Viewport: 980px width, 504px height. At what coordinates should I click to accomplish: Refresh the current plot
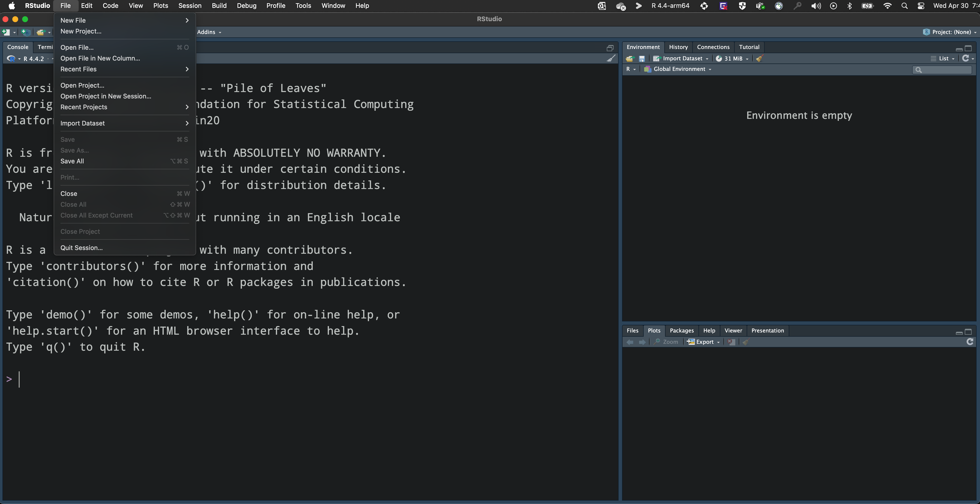point(970,342)
